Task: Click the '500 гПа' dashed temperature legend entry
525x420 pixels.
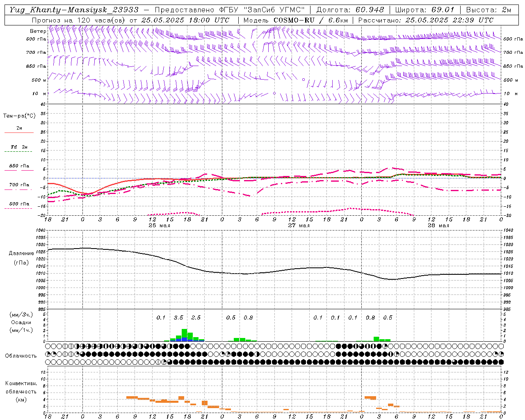Action: [x=19, y=204]
